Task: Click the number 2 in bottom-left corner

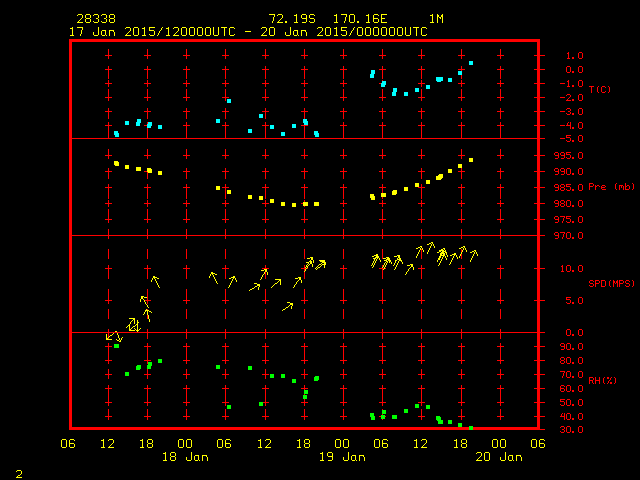Action: 19,471
